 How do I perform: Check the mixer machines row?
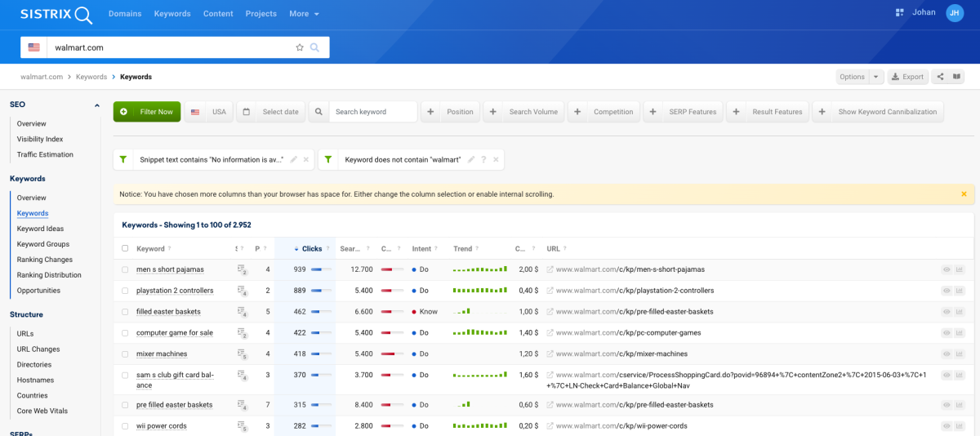pos(125,354)
